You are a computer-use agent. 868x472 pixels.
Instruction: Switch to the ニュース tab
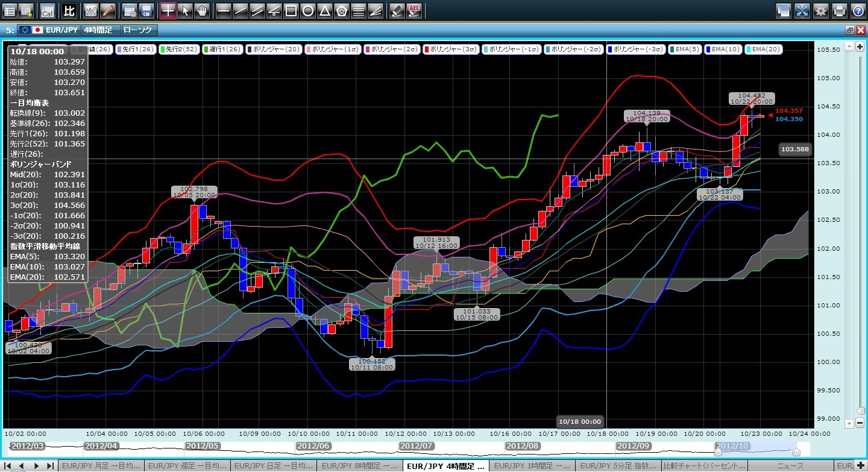coord(790,466)
